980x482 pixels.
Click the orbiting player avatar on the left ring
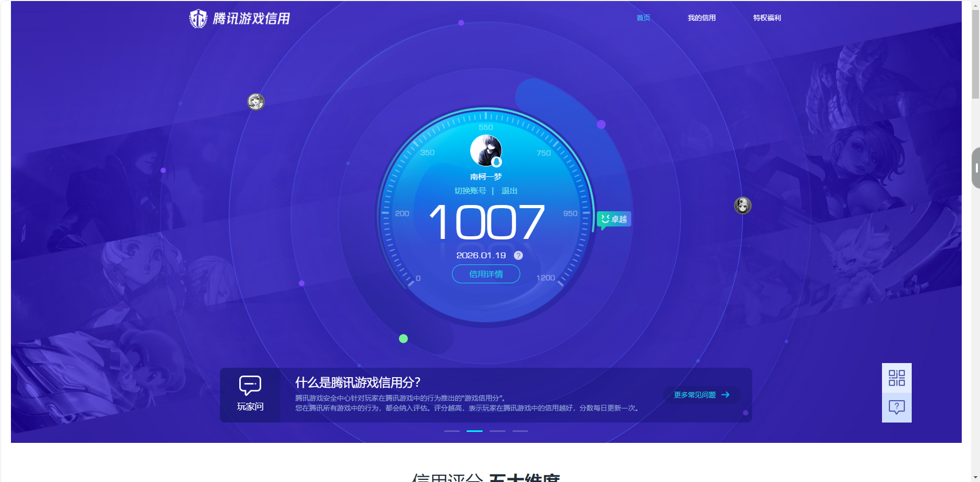pos(255,102)
